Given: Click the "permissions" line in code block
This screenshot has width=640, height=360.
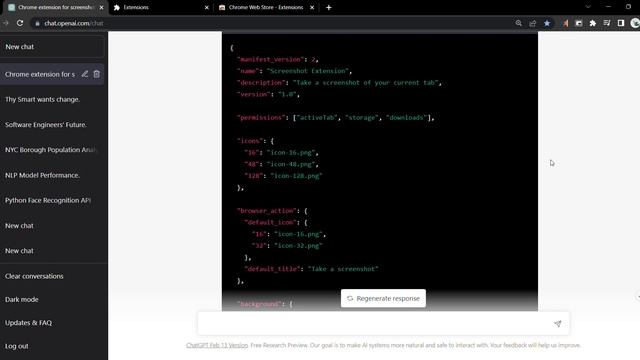Looking at the screenshot, I should tap(336, 118).
